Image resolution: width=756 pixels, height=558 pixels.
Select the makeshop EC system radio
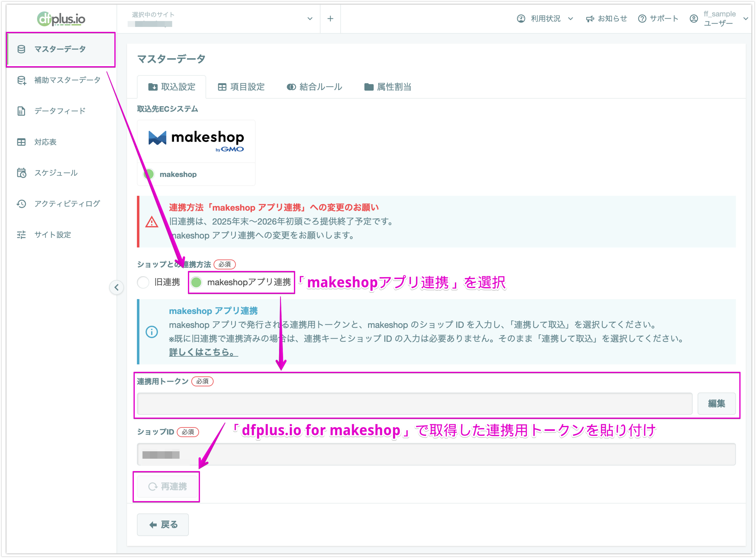pos(149,175)
